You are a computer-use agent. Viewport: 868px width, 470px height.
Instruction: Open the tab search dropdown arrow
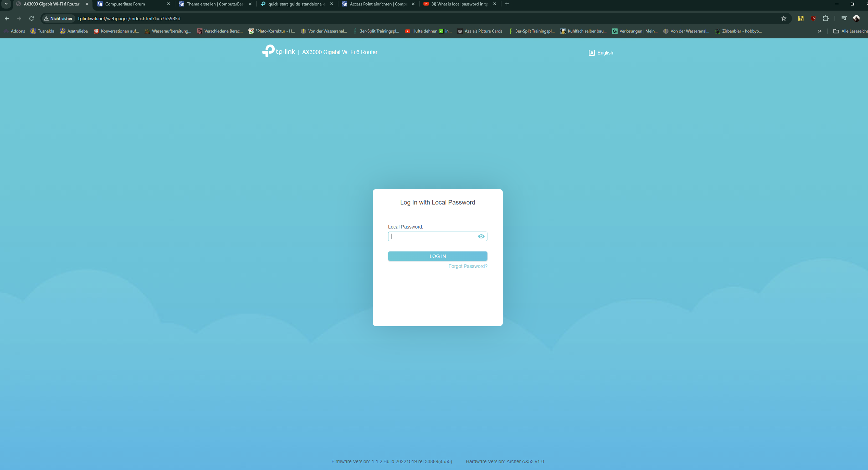[6, 4]
